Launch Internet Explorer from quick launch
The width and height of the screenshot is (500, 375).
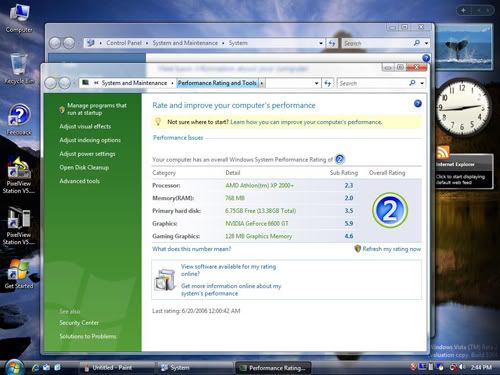click(x=35, y=368)
